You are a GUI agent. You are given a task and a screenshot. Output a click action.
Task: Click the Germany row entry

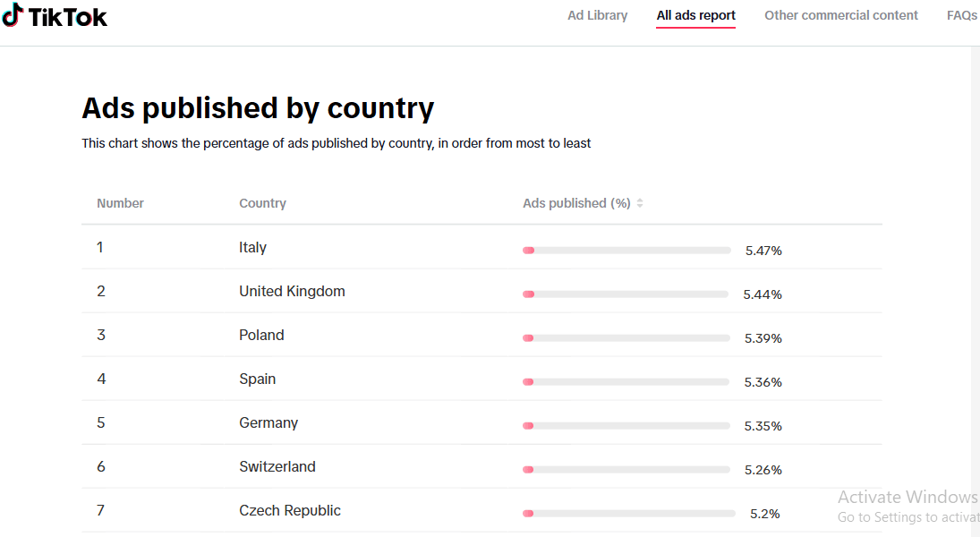coord(268,422)
